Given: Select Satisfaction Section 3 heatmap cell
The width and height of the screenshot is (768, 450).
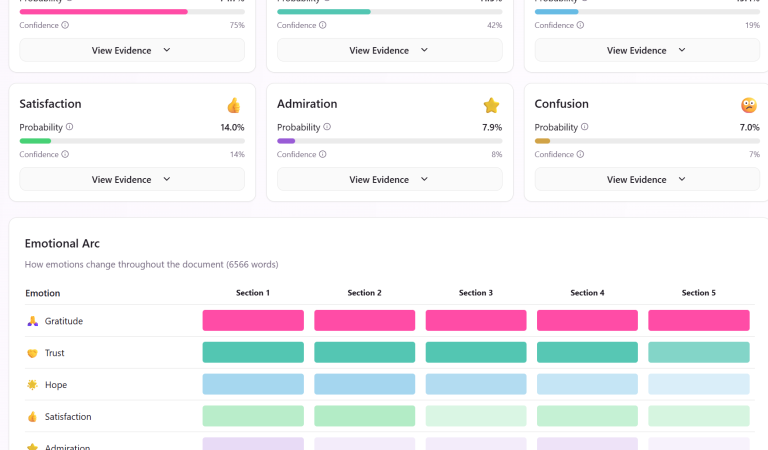Looking at the screenshot, I should point(476,416).
